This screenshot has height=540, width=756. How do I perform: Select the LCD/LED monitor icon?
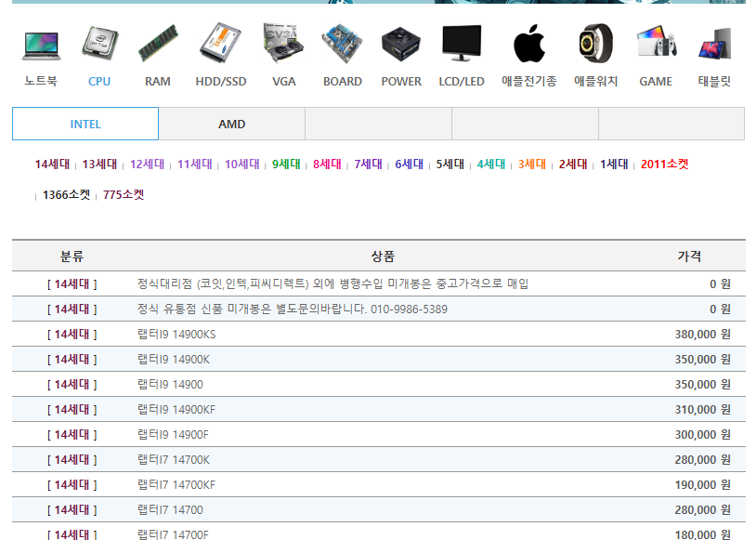[x=462, y=43]
